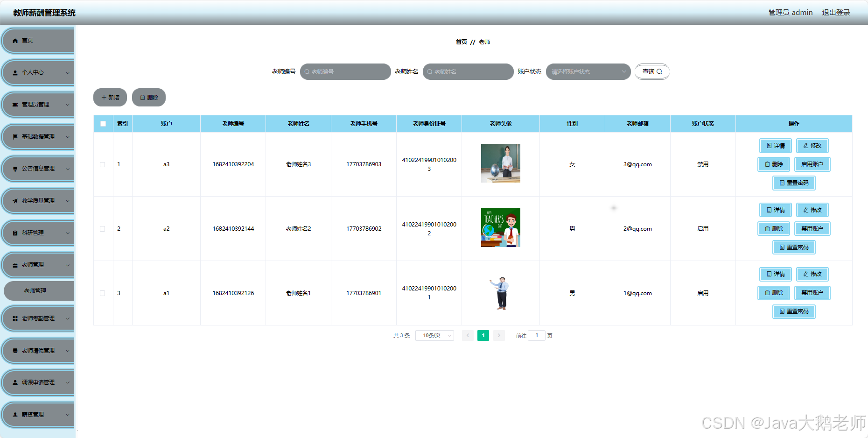868x438 pixels.
Task: Open 老师考勤管理 menu
Action: 38,318
